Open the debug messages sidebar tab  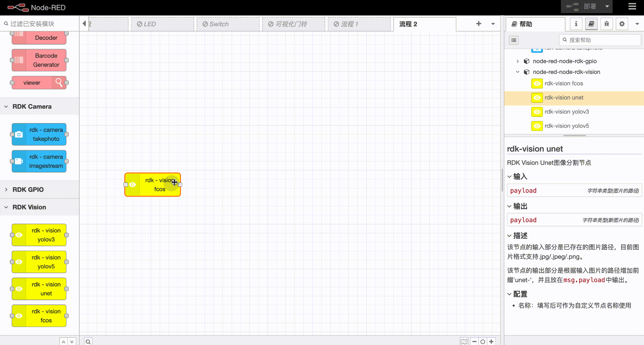click(607, 24)
